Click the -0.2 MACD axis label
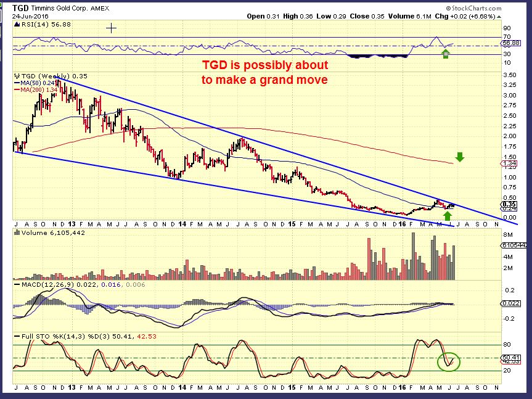 click(x=509, y=319)
